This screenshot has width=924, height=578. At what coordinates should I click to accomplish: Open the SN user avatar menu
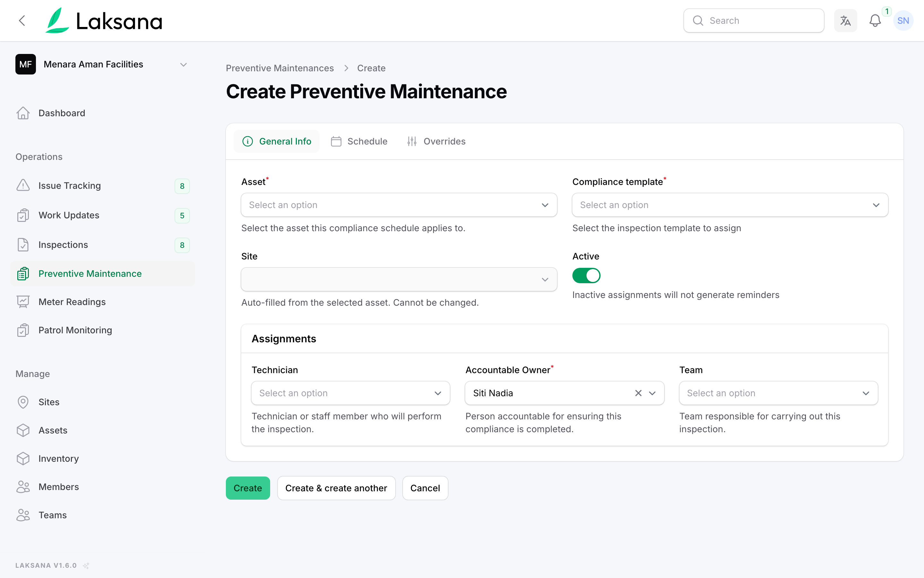903,21
